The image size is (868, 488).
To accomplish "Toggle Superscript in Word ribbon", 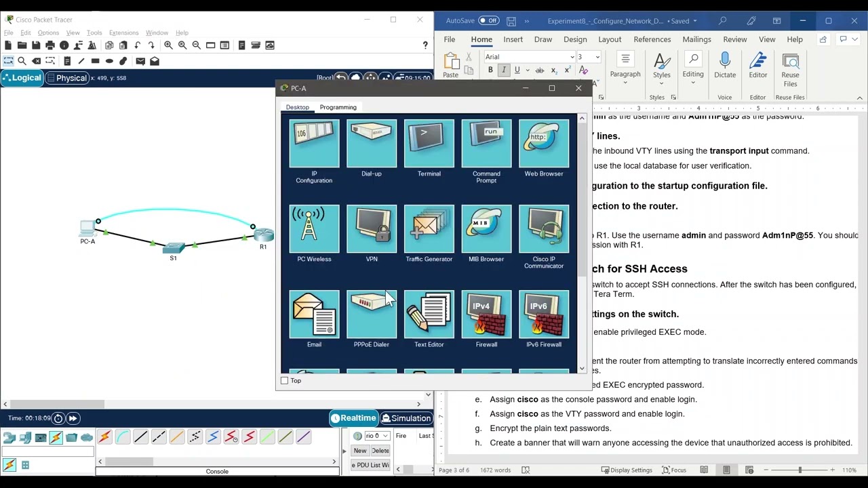I will [567, 70].
